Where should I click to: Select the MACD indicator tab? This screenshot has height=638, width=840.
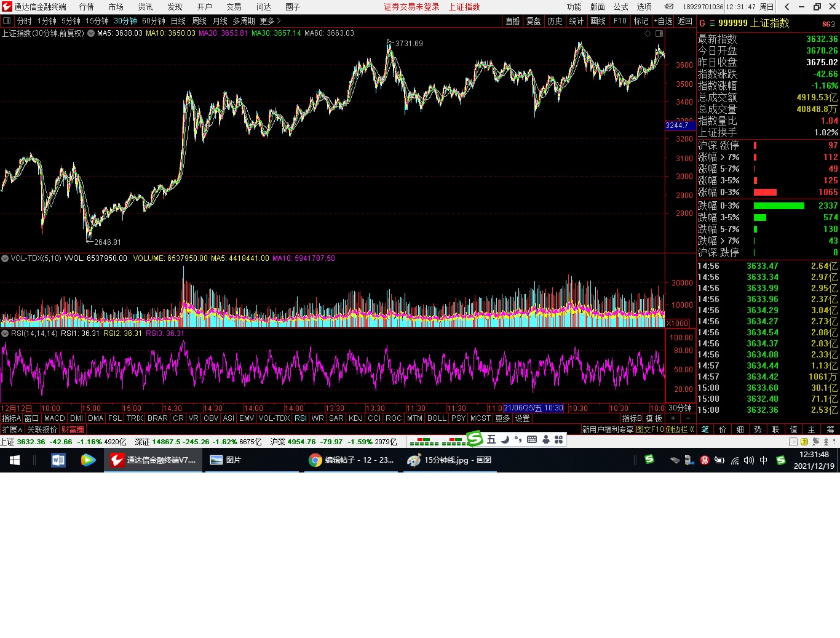(55, 418)
